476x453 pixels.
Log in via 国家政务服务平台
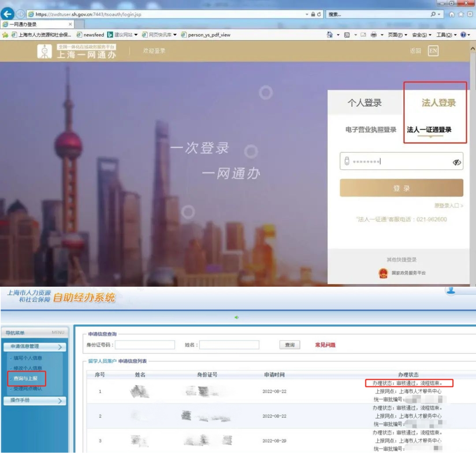[x=408, y=273]
